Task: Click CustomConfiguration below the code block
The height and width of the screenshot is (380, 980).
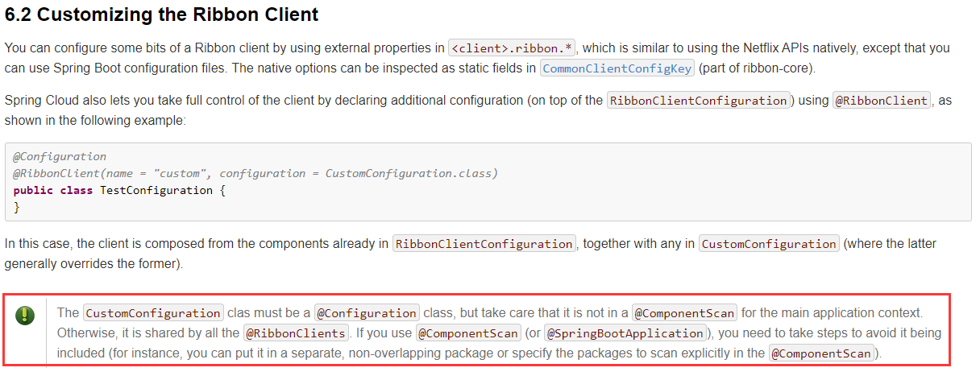Action: [x=769, y=243]
